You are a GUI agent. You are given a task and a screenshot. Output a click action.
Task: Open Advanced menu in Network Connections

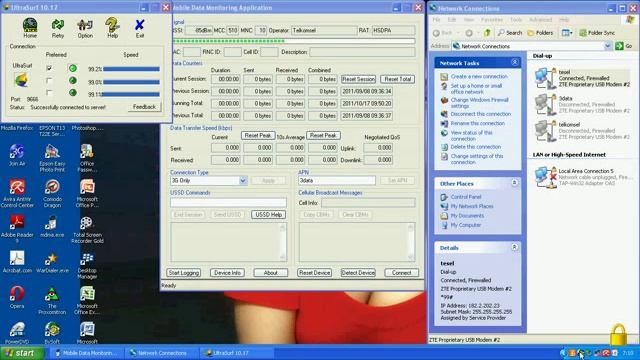(x=540, y=20)
